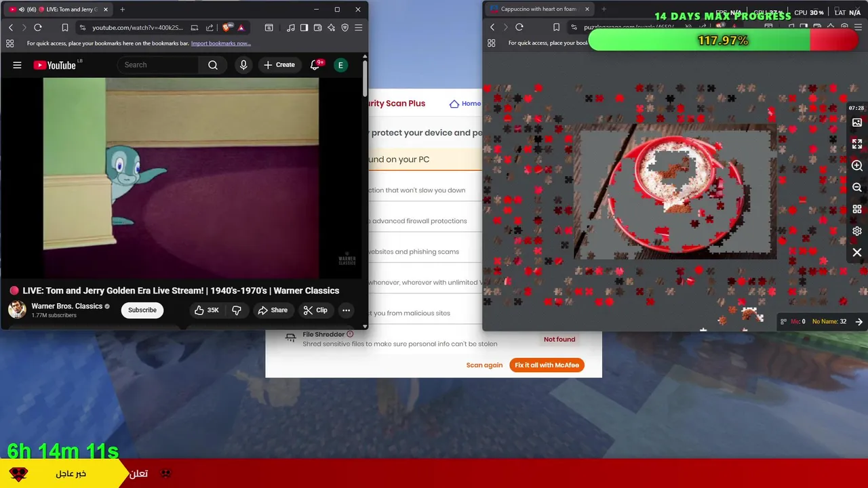Open Leo AI sparkle icon

[332, 28]
